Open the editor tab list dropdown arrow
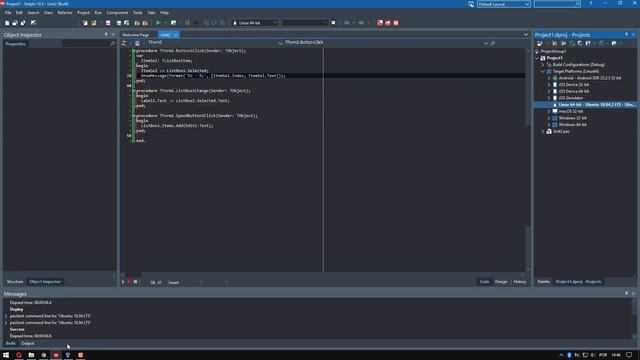640x360 pixels. pyautogui.click(x=526, y=35)
